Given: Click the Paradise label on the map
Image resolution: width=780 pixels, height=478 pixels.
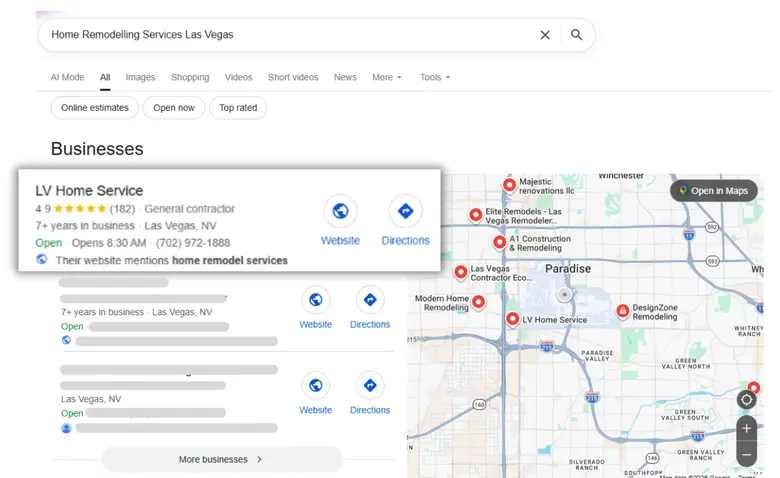Looking at the screenshot, I should coord(568,269).
